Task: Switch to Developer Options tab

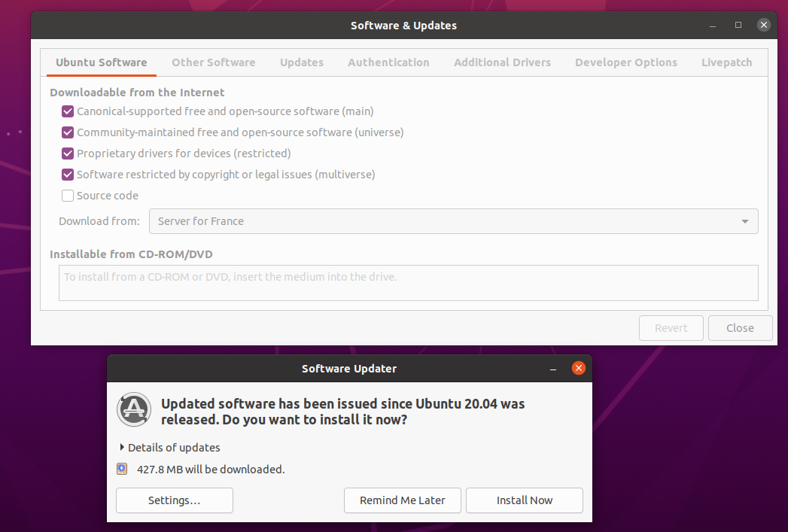Action: pyautogui.click(x=626, y=62)
